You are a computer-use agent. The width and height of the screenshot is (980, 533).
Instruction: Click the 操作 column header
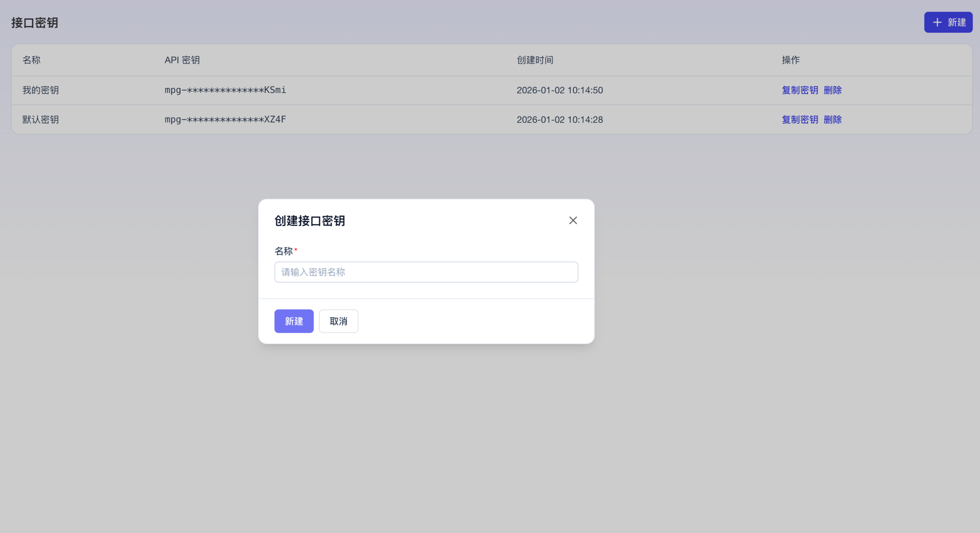coord(790,60)
